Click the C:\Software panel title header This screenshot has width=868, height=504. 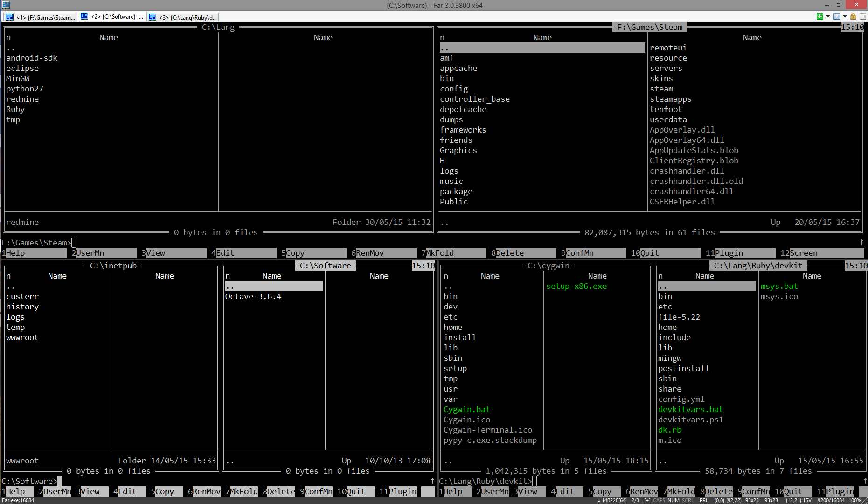tap(326, 266)
